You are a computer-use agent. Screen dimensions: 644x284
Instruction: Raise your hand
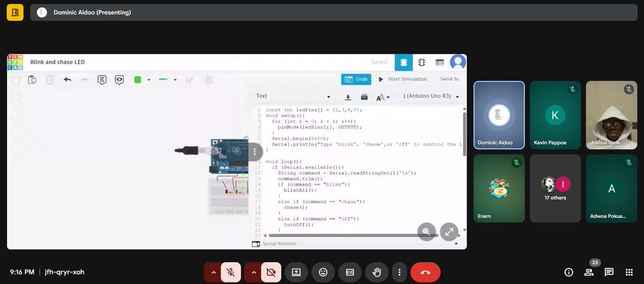377,272
